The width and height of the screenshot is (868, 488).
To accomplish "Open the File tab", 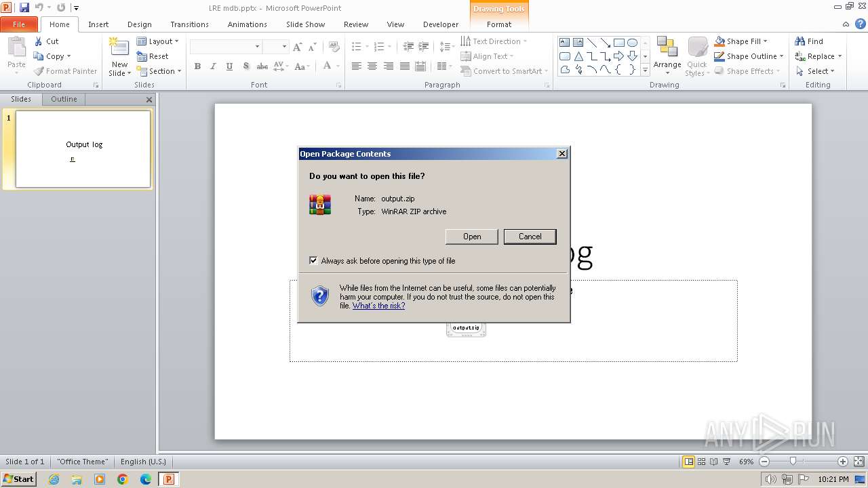I will point(19,24).
